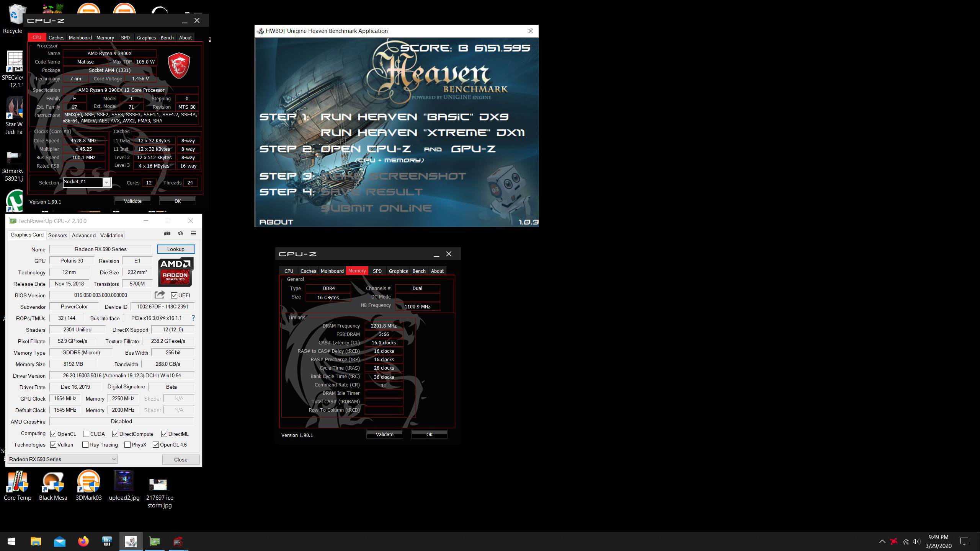
Task: Open File Explorer from the taskbar
Action: 36,541
